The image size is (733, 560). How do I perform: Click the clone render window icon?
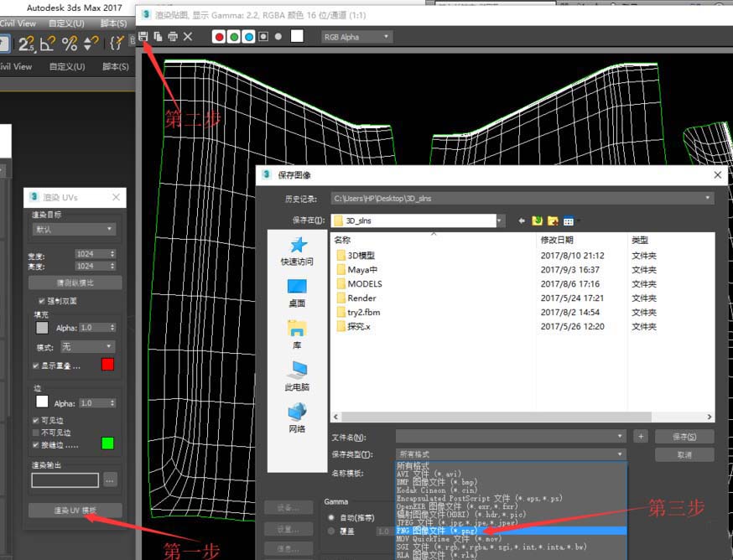[x=158, y=36]
